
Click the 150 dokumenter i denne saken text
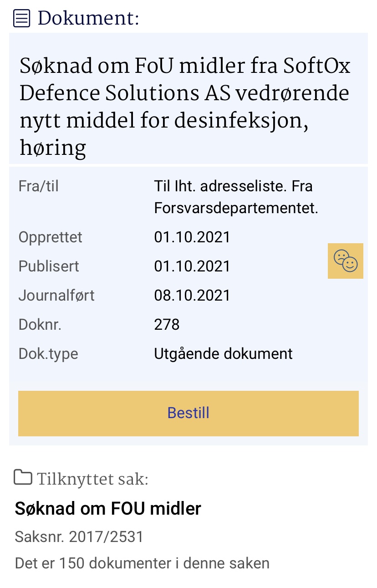142,563
